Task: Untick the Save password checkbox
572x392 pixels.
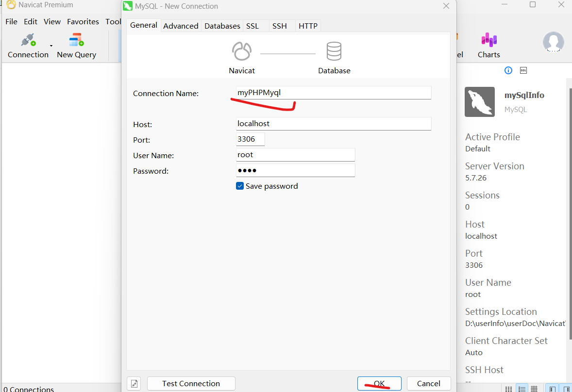Action: click(240, 186)
